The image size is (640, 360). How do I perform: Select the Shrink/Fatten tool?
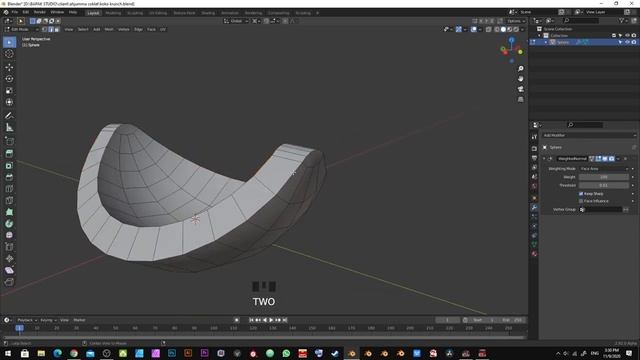point(9,259)
